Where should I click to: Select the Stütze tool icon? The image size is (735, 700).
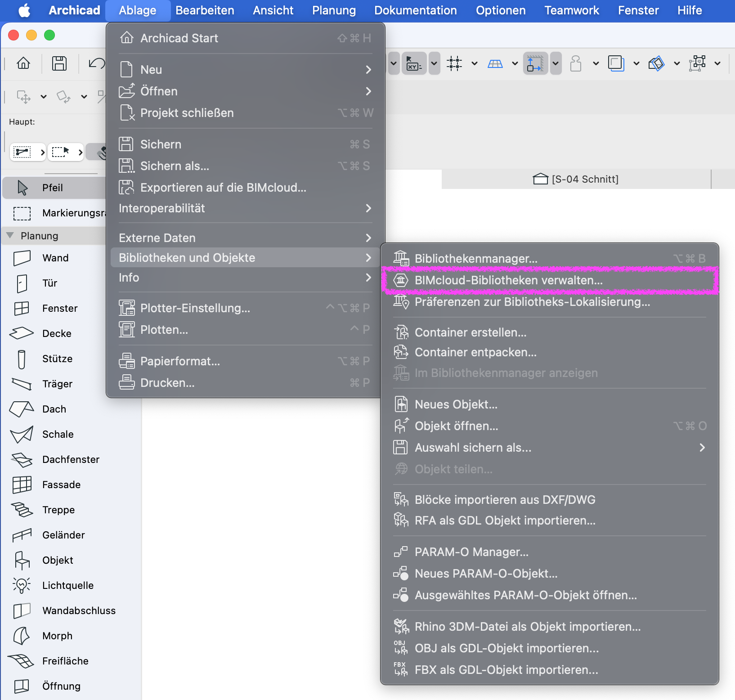click(22, 359)
